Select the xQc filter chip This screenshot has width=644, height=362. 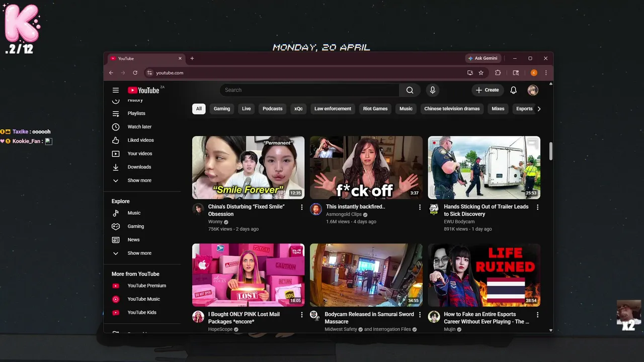click(298, 109)
